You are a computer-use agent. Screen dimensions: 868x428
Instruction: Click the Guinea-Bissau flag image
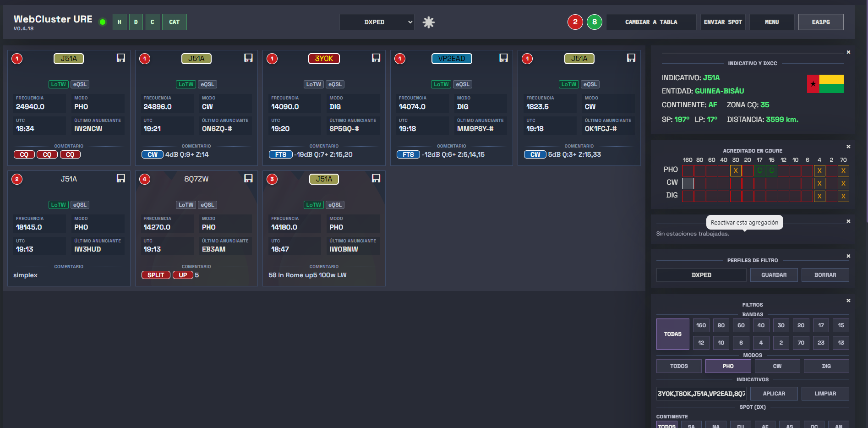[825, 84]
